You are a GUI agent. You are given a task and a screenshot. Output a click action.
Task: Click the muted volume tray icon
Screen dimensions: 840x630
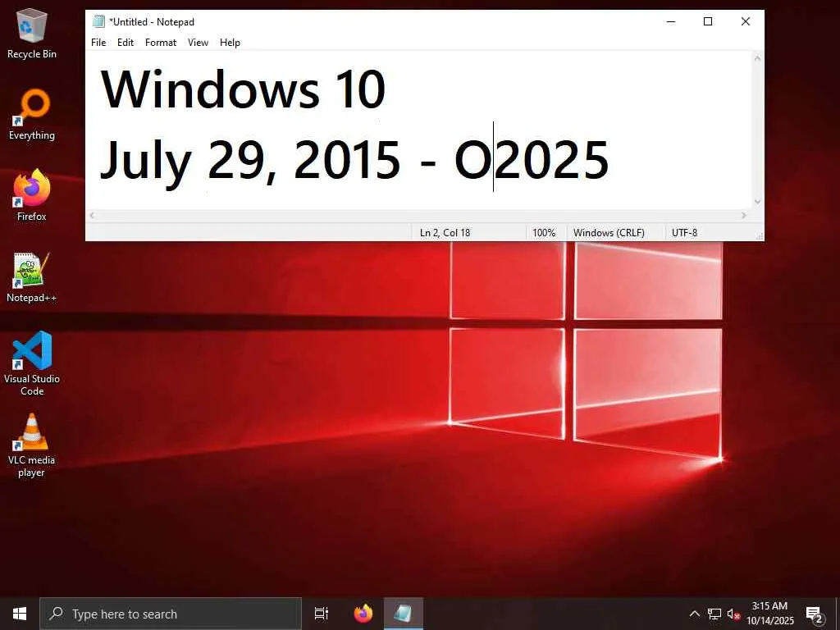tap(733, 614)
